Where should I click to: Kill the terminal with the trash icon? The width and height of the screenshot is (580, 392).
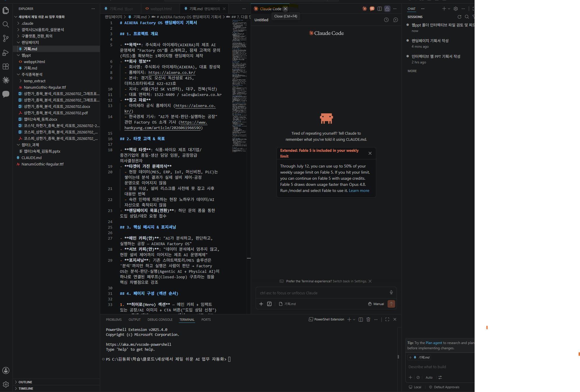(368, 319)
